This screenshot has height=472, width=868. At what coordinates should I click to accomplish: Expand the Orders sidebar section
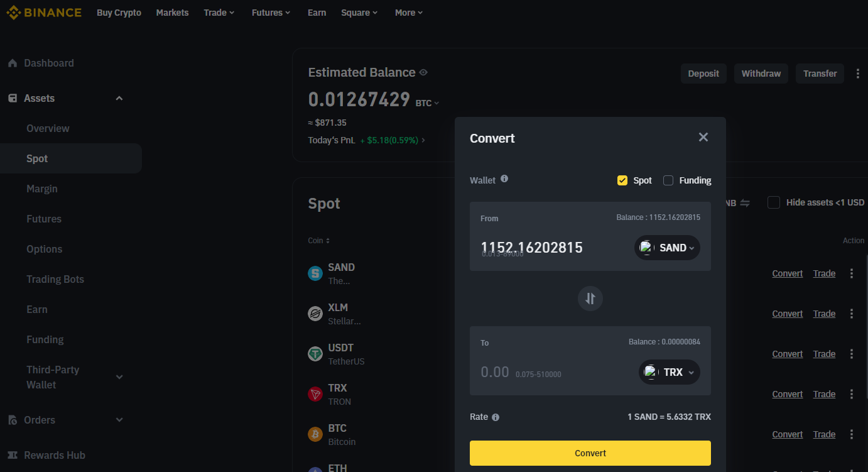tap(119, 420)
